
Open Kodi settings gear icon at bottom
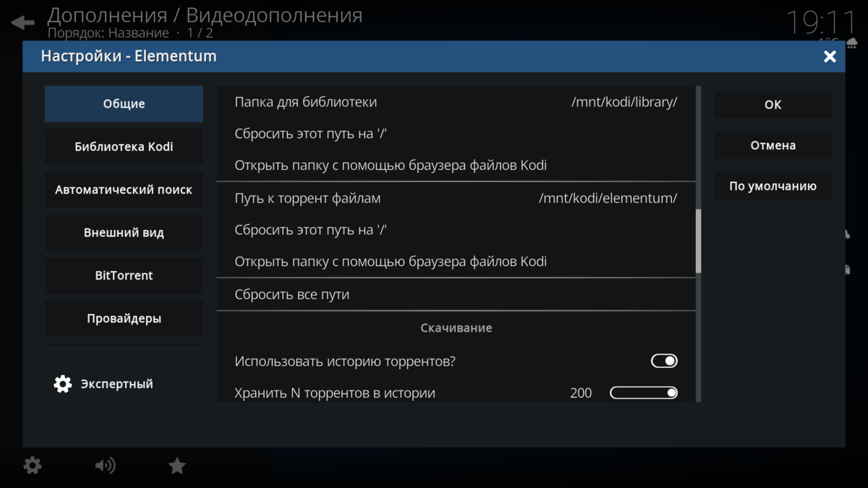point(33,466)
